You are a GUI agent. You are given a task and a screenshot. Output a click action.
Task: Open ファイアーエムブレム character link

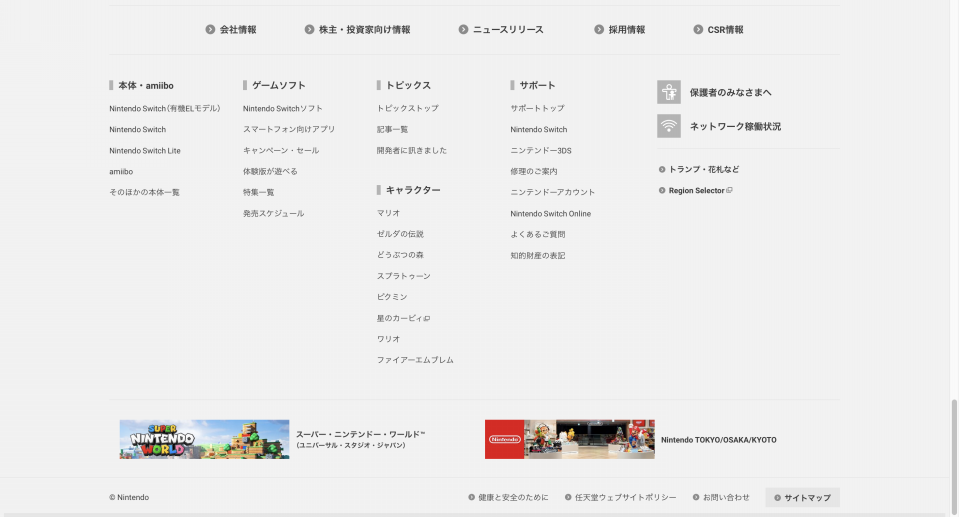coord(415,360)
